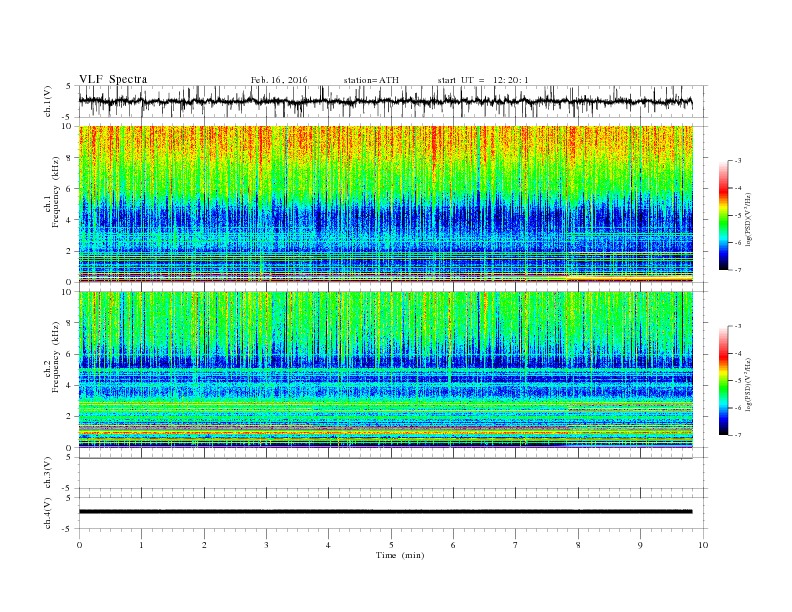
Task: Click the 4 label on the Time axis
Action: (328, 545)
